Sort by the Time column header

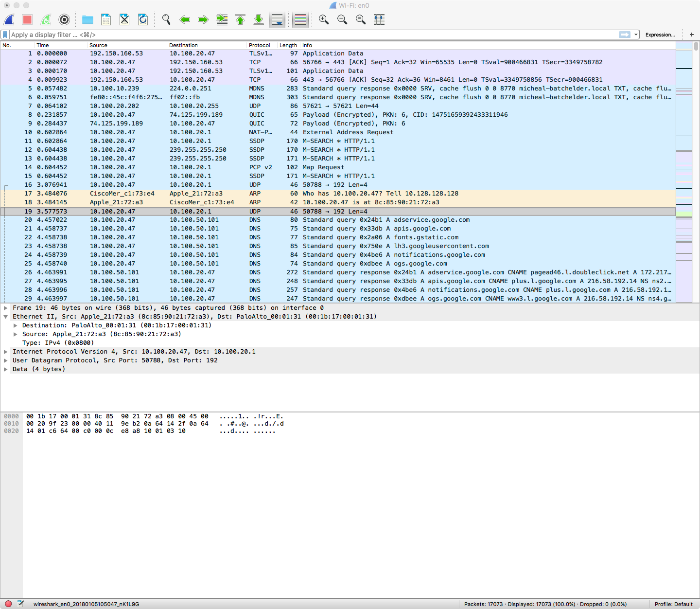(x=61, y=45)
